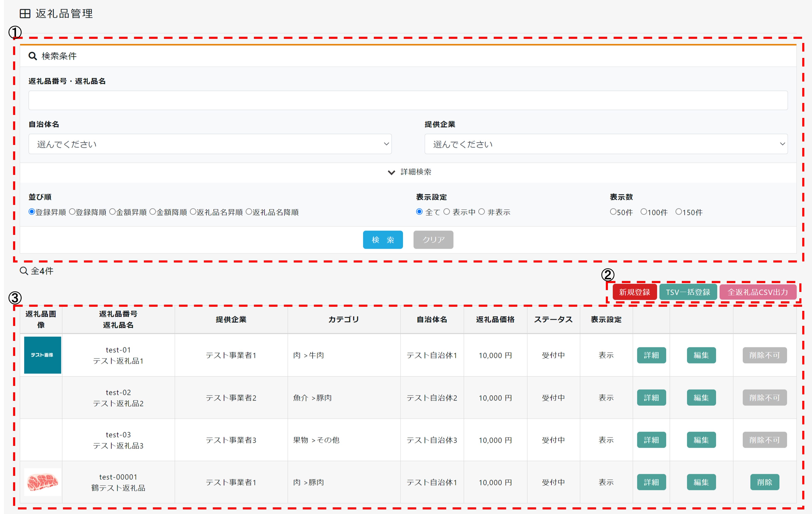The width and height of the screenshot is (812, 514).
Task: Open the テスト画像 thumbnail for test-01
Action: 43,355
